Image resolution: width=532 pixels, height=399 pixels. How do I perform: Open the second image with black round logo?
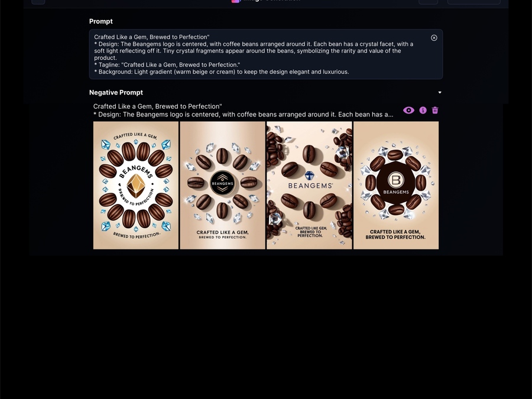tap(223, 185)
